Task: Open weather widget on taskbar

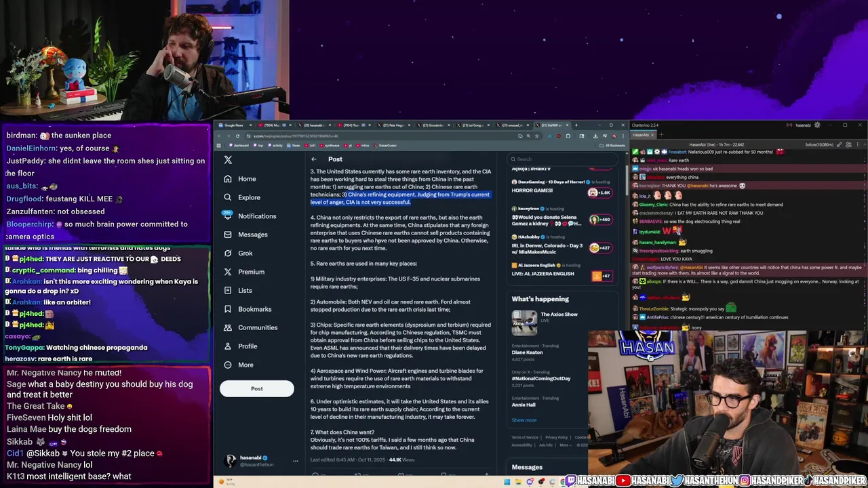Action: [226, 482]
